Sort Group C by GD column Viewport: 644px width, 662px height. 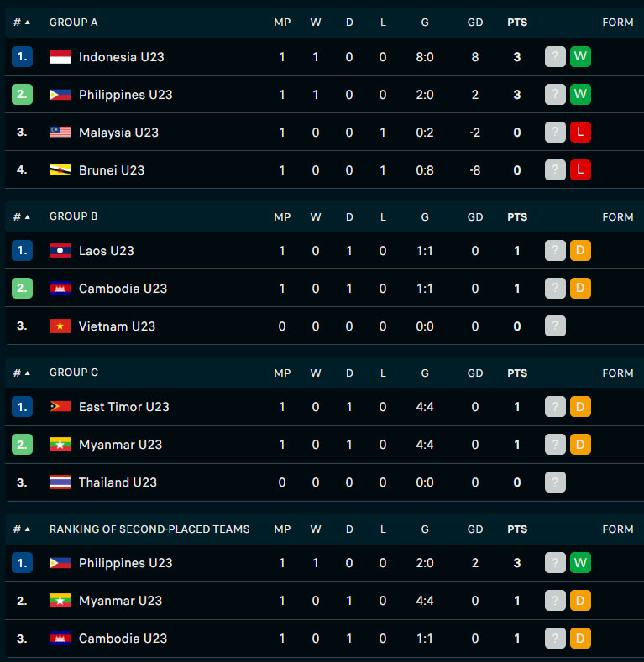tap(475, 373)
